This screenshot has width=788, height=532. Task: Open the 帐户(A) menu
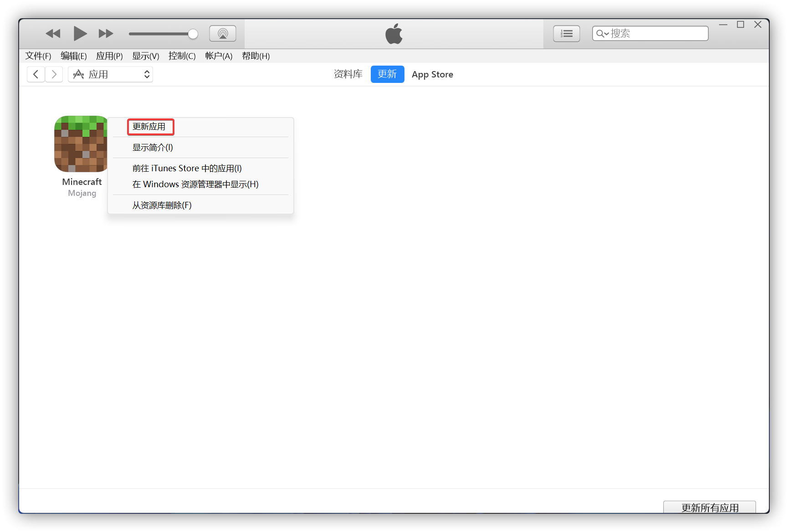pos(219,56)
